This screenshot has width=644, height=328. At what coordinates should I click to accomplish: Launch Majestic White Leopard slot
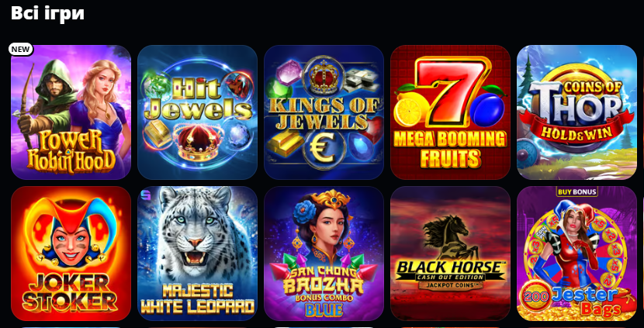[x=198, y=254]
